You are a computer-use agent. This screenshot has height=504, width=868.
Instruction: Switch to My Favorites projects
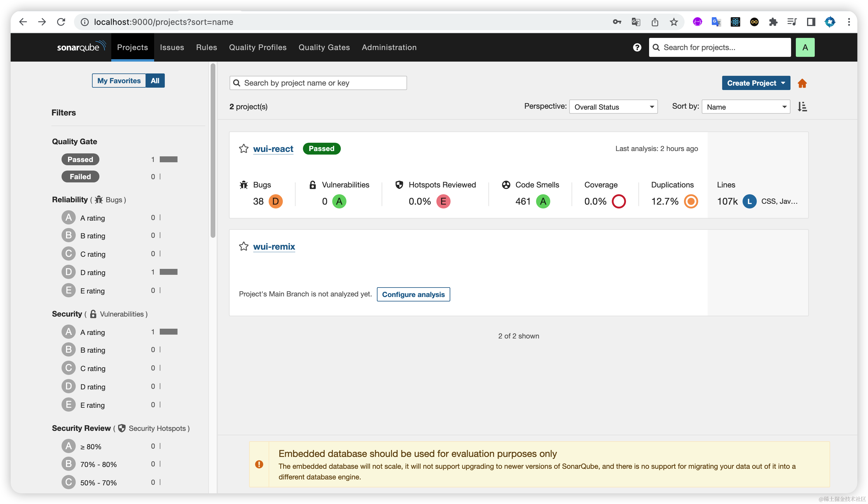[119, 81]
